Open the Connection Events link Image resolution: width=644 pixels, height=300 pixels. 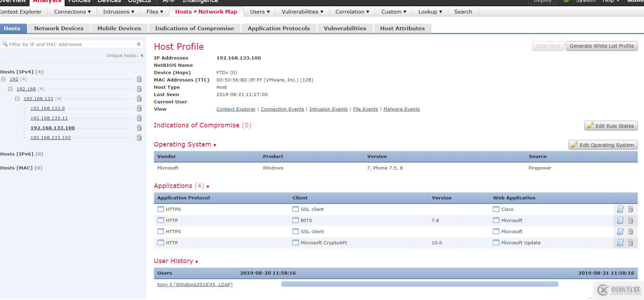pos(282,109)
